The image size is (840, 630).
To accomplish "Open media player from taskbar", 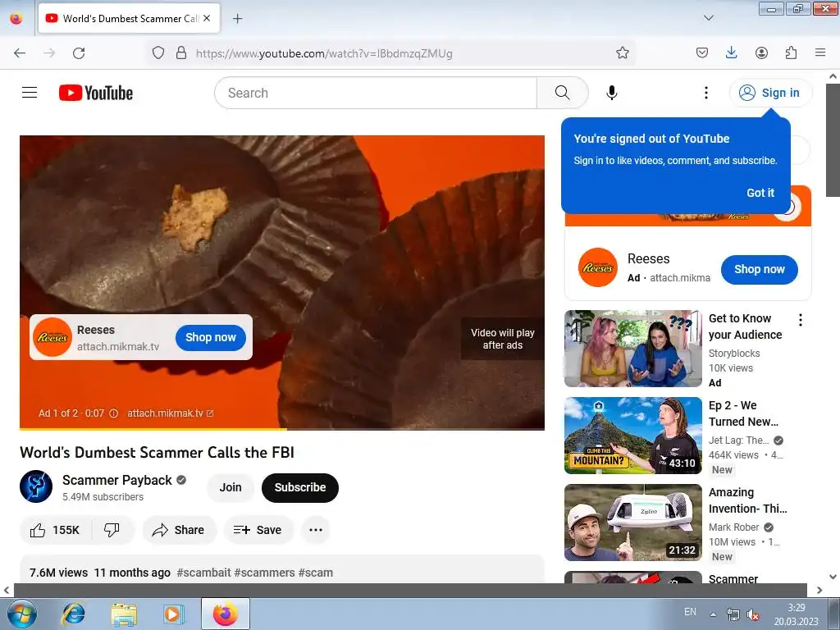I will (172, 614).
